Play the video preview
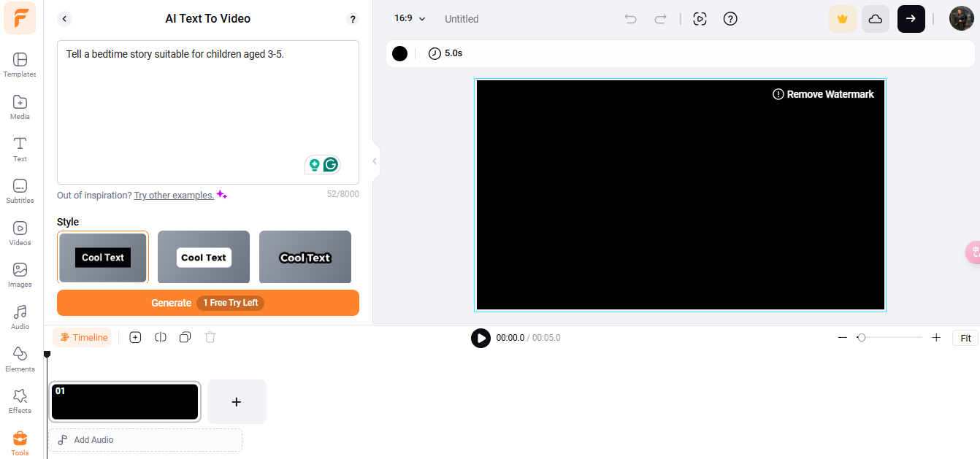Viewport: 980px width, 459px height. tap(481, 338)
